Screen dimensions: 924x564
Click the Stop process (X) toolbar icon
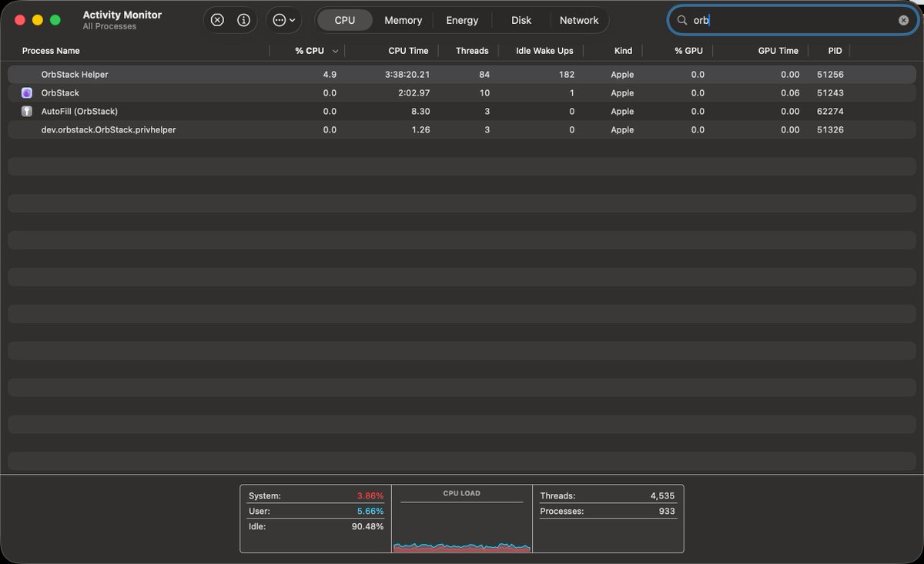coord(217,20)
